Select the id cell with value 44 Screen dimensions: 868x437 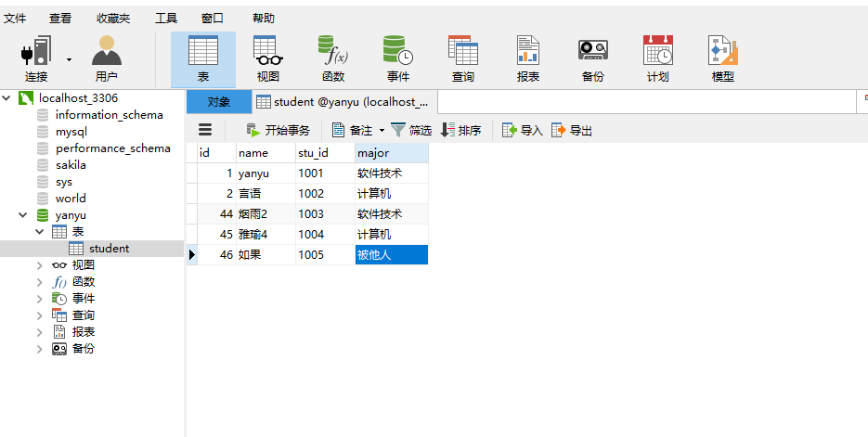tap(216, 214)
